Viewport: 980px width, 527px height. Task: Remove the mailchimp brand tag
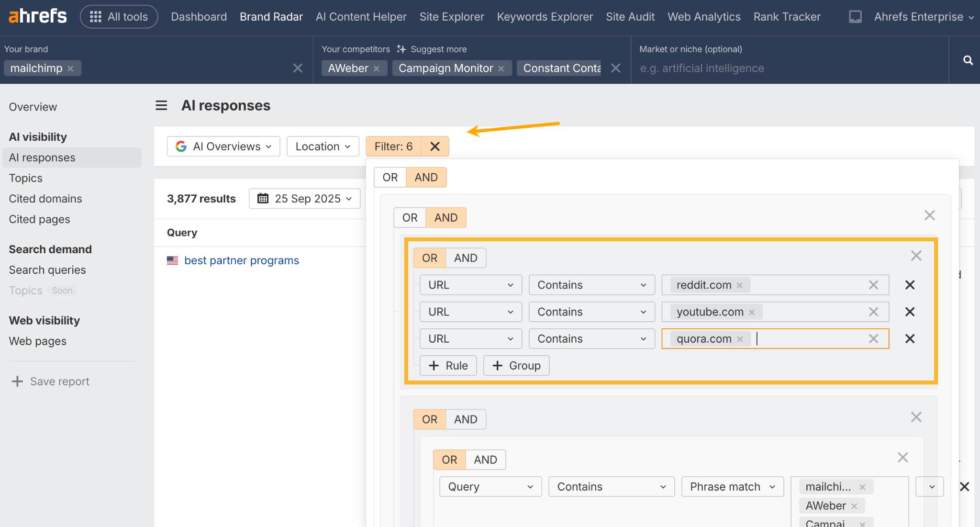click(x=70, y=68)
